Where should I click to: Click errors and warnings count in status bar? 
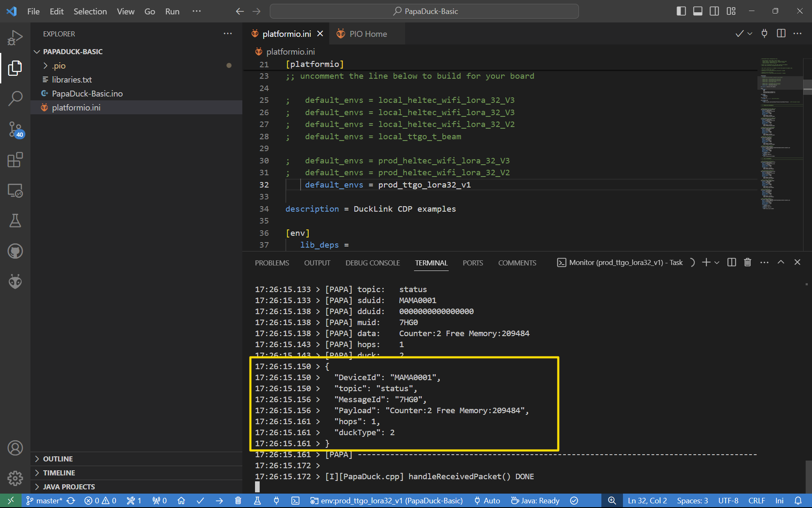click(100, 501)
